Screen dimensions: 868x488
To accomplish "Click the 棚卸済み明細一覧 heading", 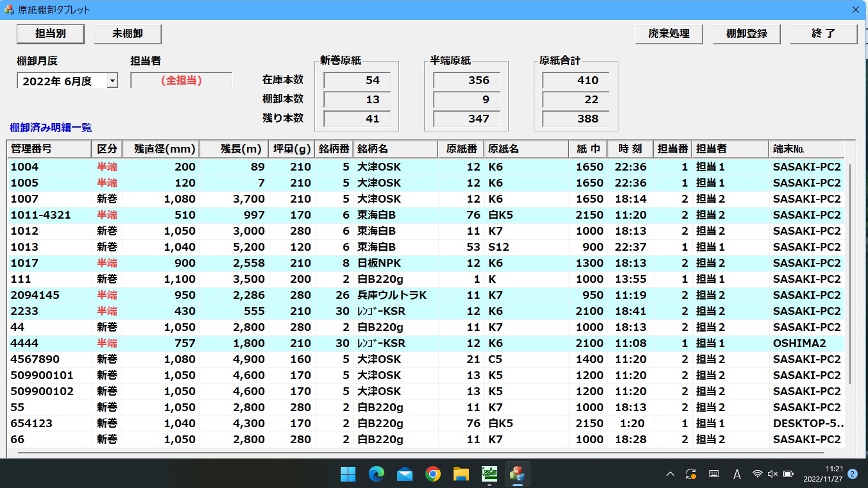I will [x=51, y=128].
